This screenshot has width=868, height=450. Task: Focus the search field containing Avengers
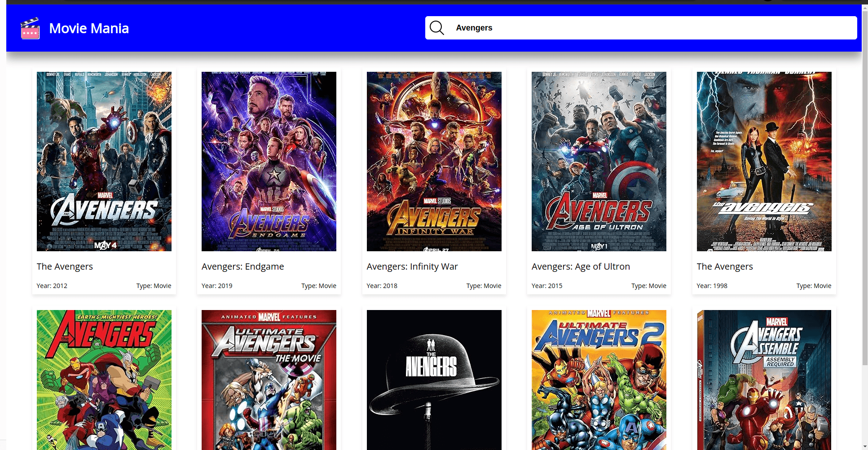[641, 28]
